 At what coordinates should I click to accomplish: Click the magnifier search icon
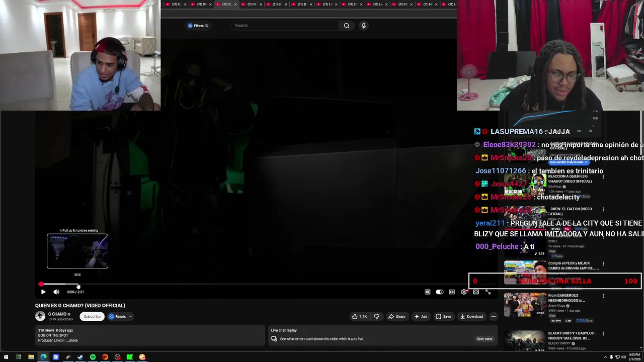click(x=347, y=26)
